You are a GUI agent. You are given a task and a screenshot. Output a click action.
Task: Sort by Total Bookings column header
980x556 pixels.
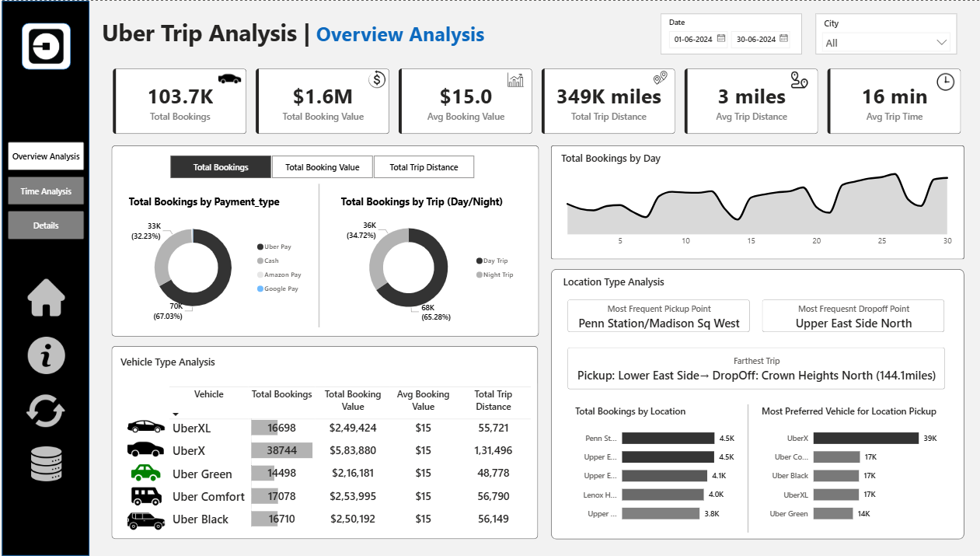tap(282, 394)
